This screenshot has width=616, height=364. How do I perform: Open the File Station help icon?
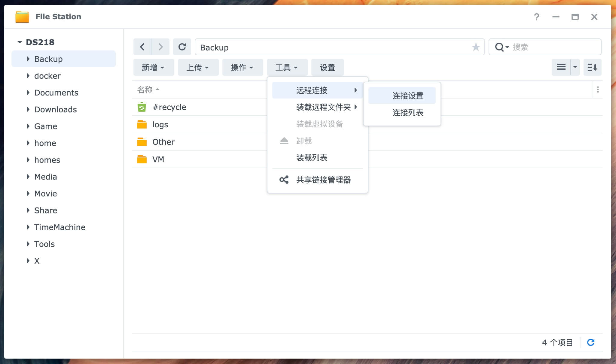(537, 17)
